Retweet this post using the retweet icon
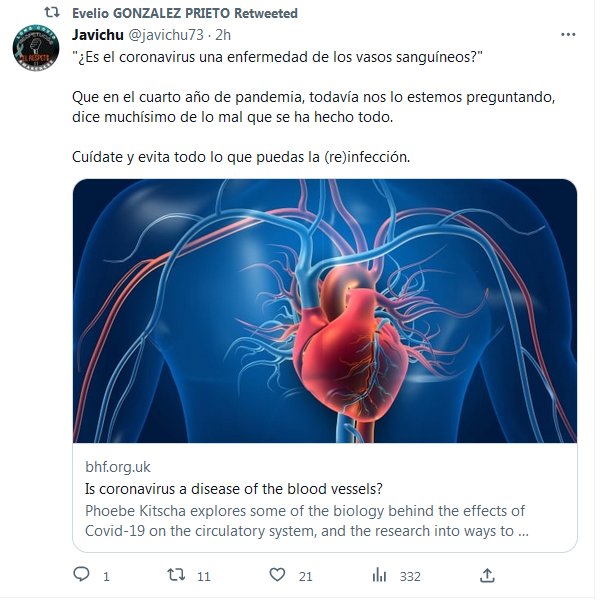The height and width of the screenshot is (600, 600). [x=175, y=575]
